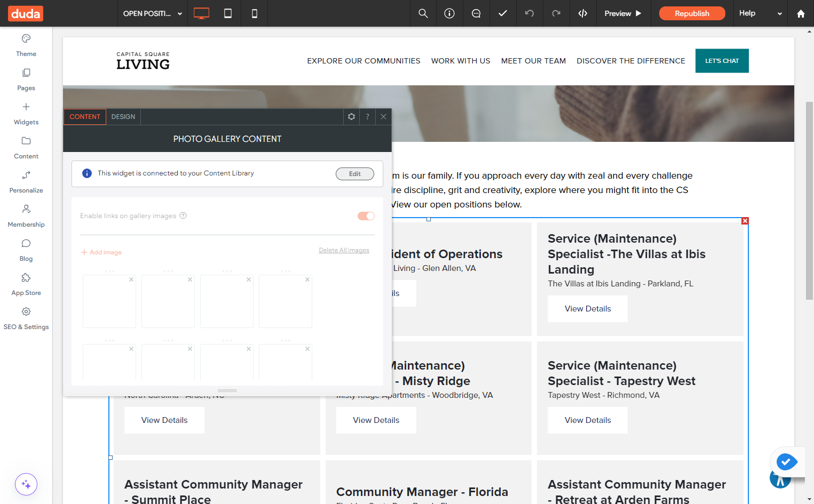Screen dimensions: 814x504
Task: Open the comments icon in top bar
Action: click(x=476, y=13)
